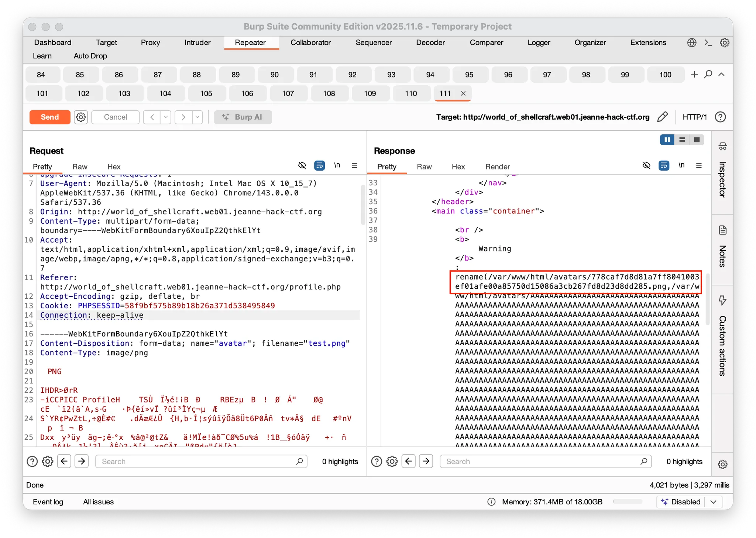Viewport: 756px width, 538px height.
Task: Expand the previous history dropdown arrow
Action: click(166, 117)
